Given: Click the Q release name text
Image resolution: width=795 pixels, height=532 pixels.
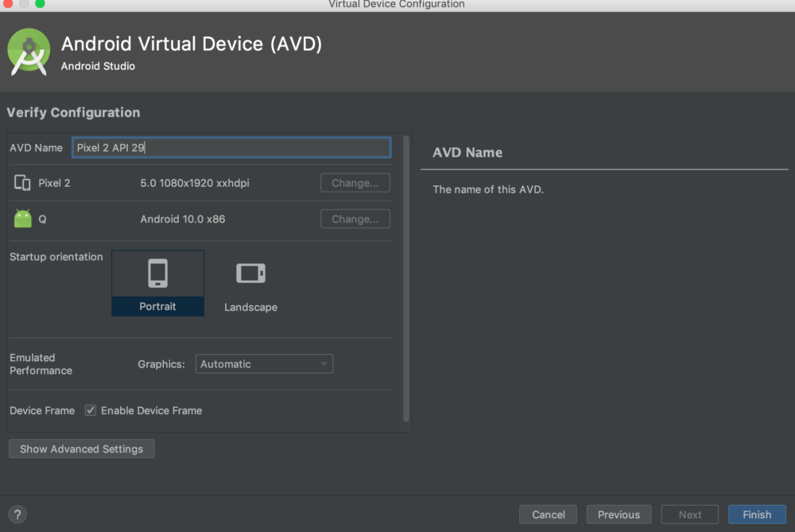Looking at the screenshot, I should point(42,219).
